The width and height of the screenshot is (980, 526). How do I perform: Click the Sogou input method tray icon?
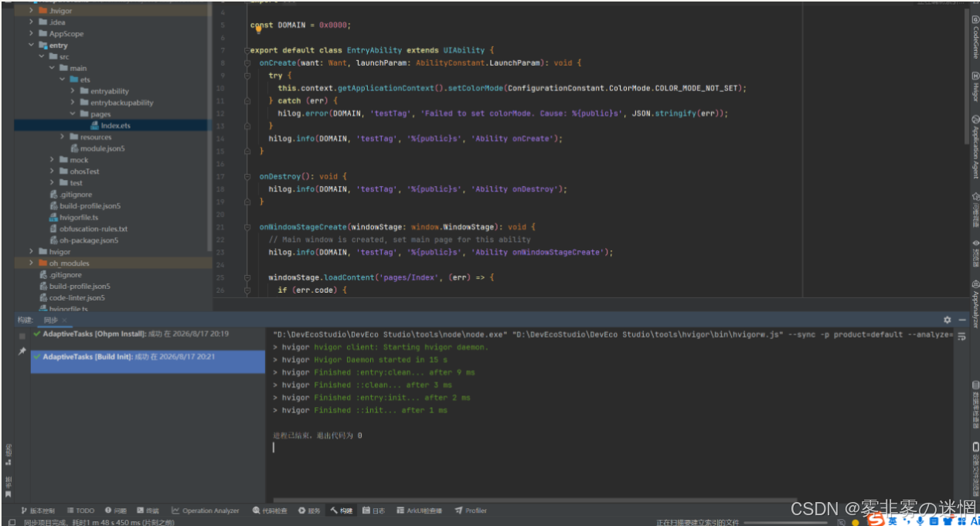tap(876, 521)
